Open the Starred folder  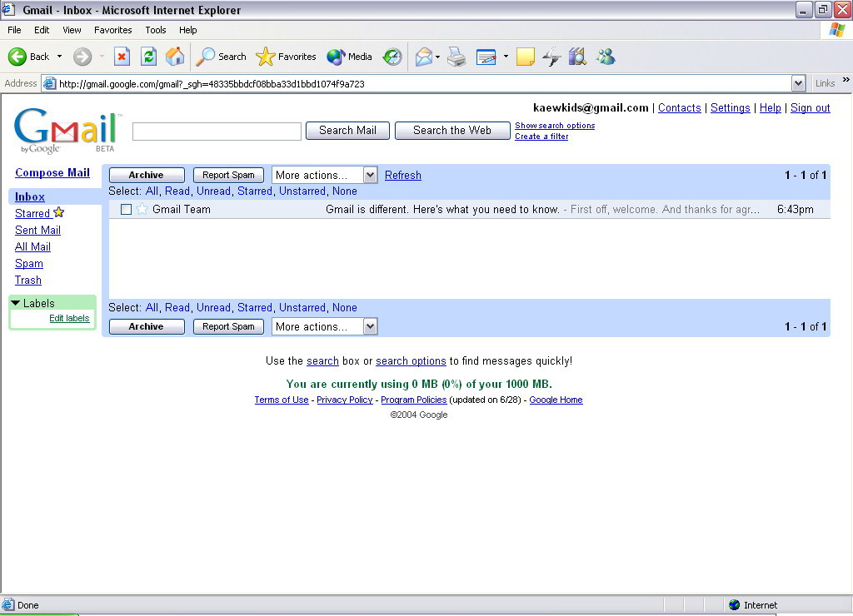(x=32, y=214)
